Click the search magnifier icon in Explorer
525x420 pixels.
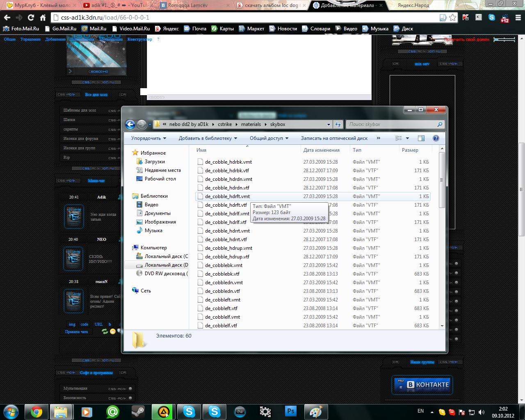tap(440, 124)
